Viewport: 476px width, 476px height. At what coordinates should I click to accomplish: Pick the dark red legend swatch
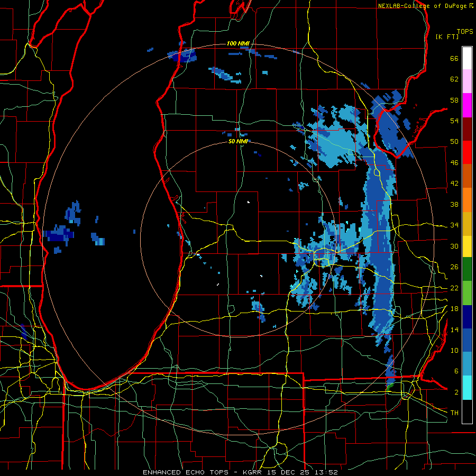(x=467, y=129)
